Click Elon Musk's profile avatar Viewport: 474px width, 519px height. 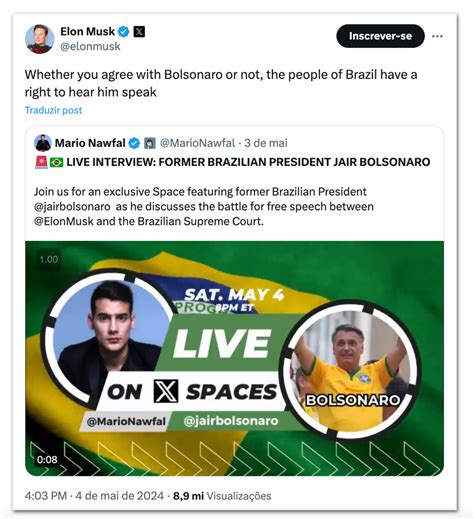coord(39,39)
